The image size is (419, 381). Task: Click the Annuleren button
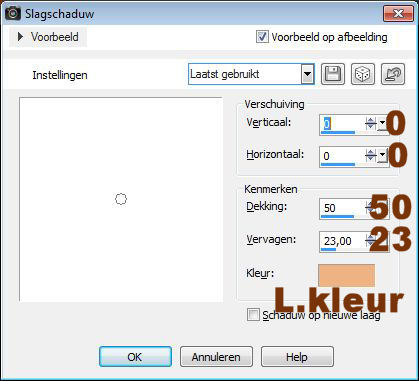point(216,357)
